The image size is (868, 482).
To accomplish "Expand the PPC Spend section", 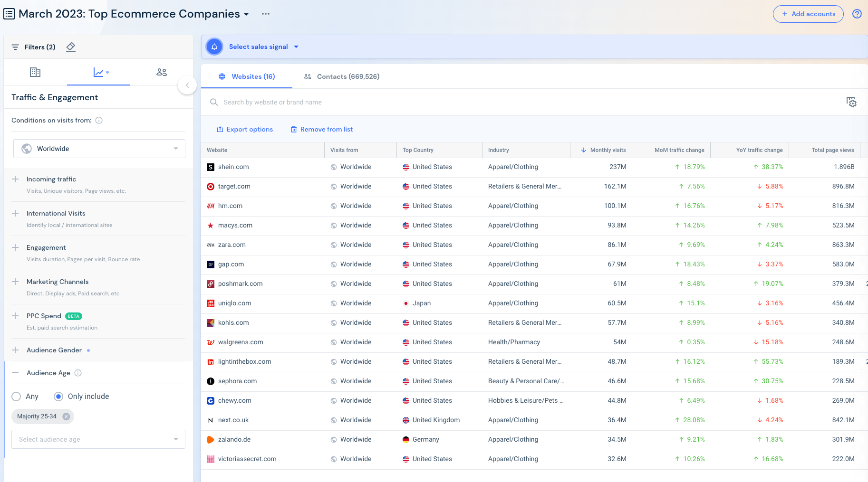I will point(15,316).
